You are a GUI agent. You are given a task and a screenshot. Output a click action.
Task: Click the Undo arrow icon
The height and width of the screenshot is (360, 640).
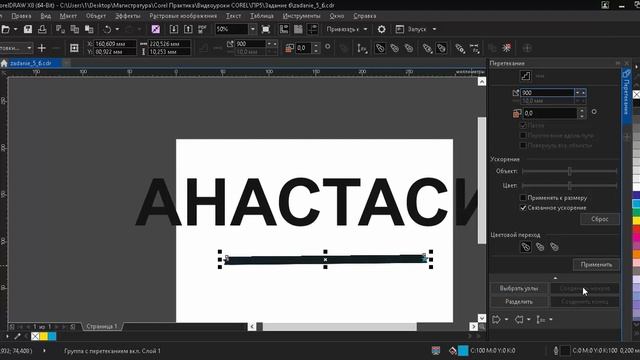pyautogui.click(x=107, y=29)
